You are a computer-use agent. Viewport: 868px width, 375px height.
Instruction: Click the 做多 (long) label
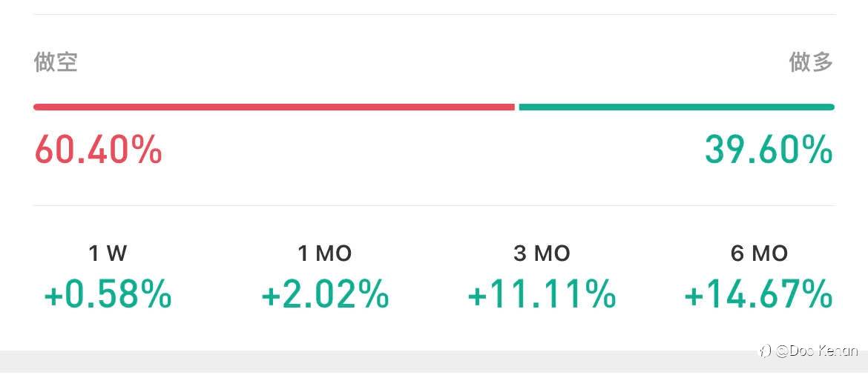click(x=811, y=62)
